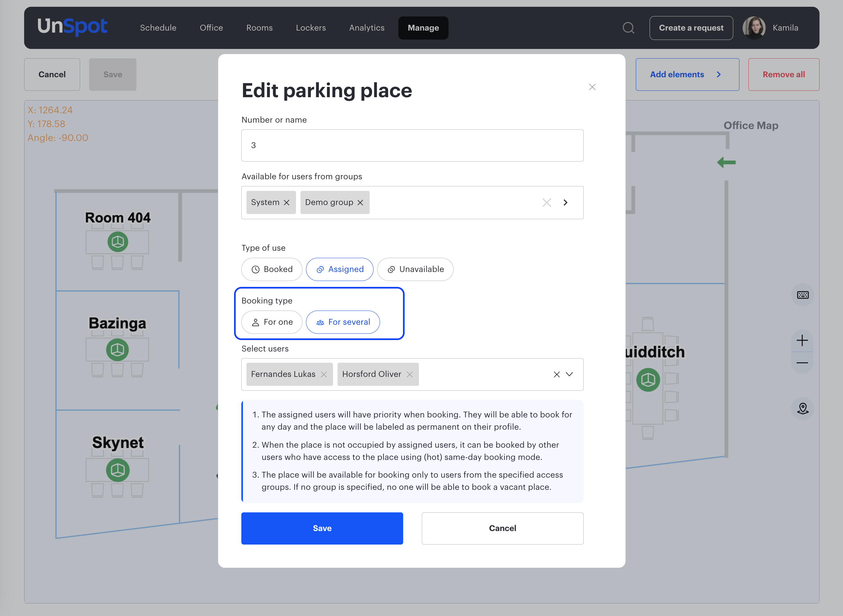Select the Booked type of use
Screen dimensions: 843x616
point(272,269)
